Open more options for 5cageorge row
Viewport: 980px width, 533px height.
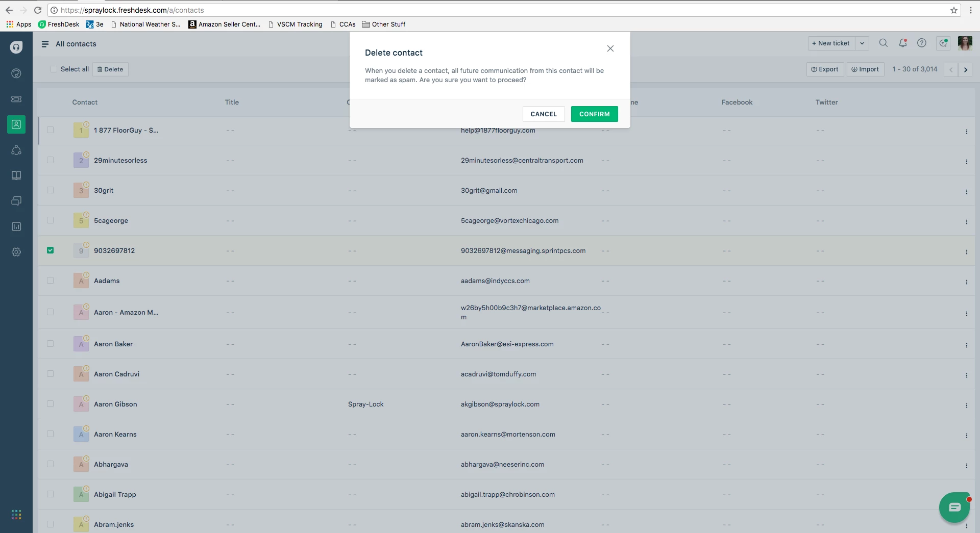[x=966, y=222]
